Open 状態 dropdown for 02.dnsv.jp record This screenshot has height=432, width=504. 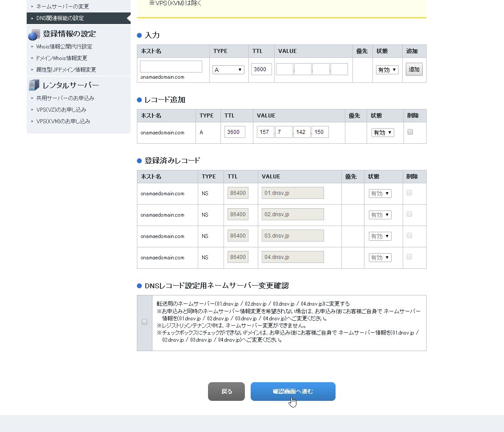[380, 215]
